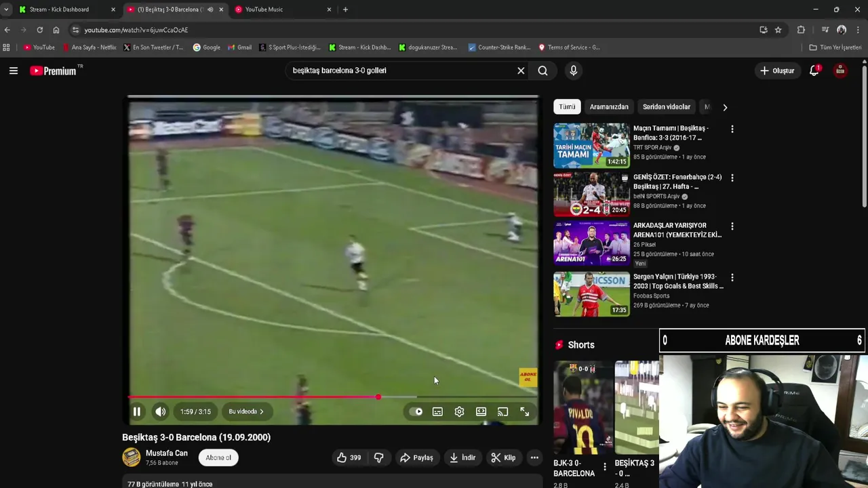Open options for the Sergen Yalçın video

pos(732,277)
